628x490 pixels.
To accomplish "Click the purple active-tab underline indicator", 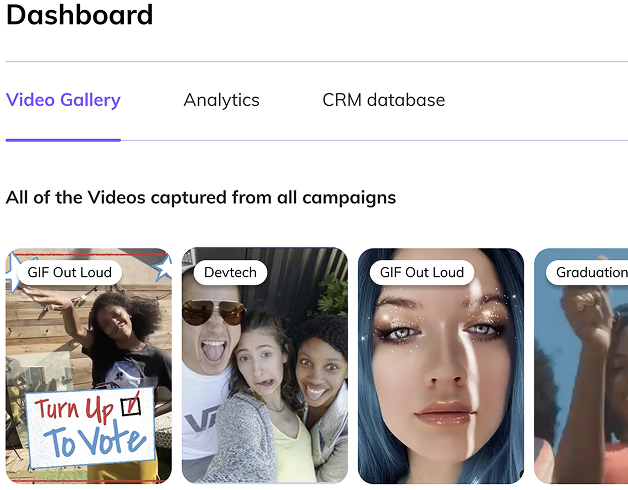I will tap(63, 140).
